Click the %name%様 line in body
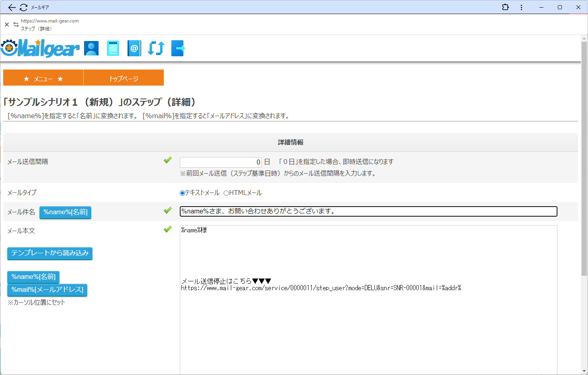588x375 pixels. (194, 230)
